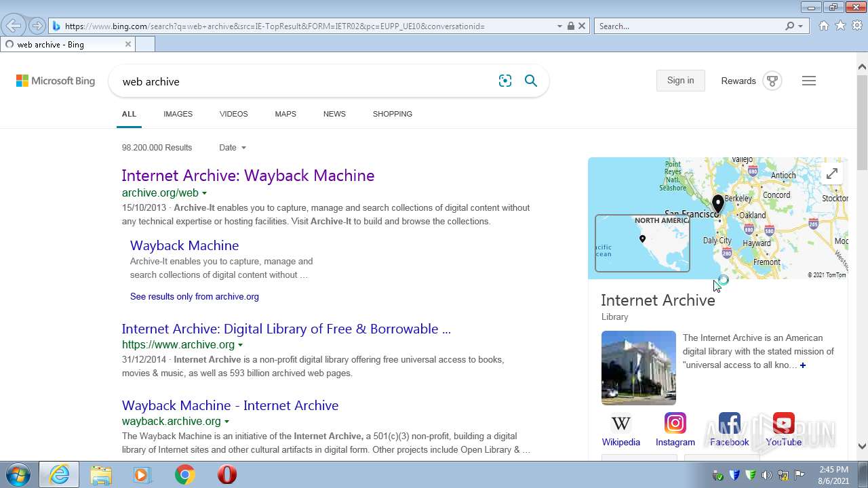Click the Bing search magnifier button

pyautogui.click(x=531, y=81)
